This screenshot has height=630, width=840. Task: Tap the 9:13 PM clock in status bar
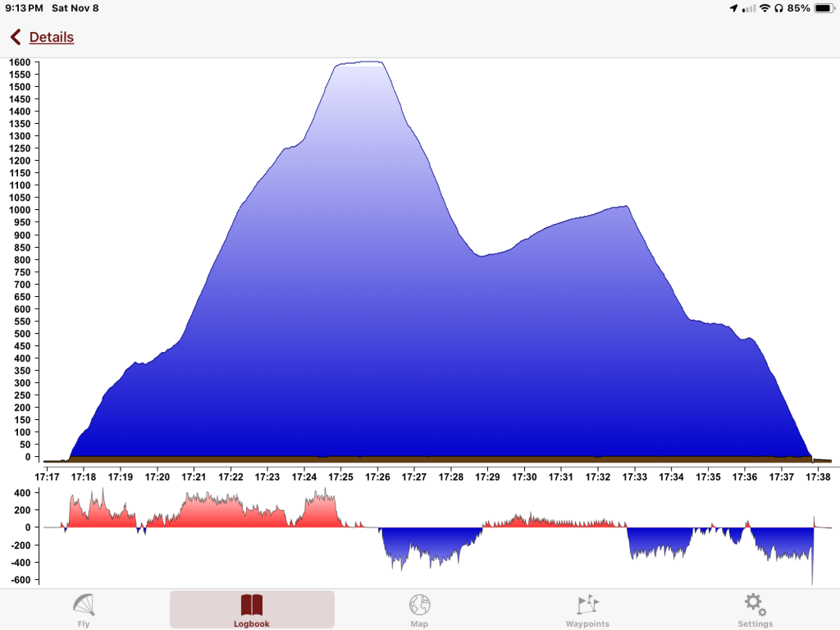click(x=23, y=8)
